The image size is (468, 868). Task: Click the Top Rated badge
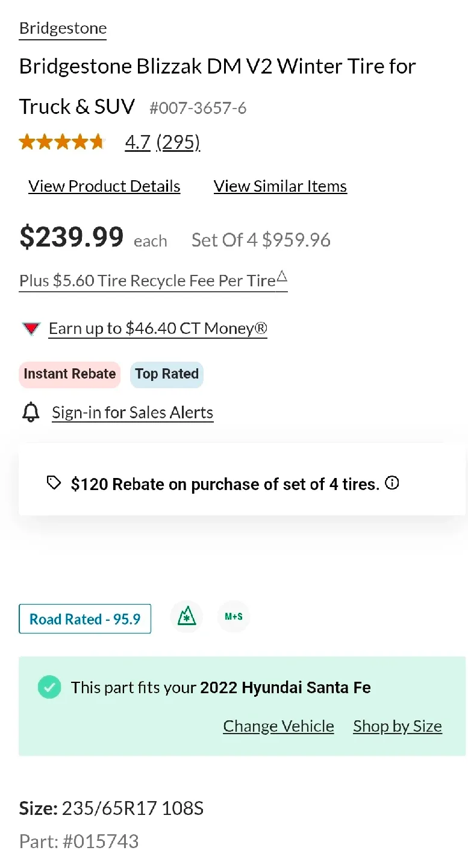tap(167, 374)
